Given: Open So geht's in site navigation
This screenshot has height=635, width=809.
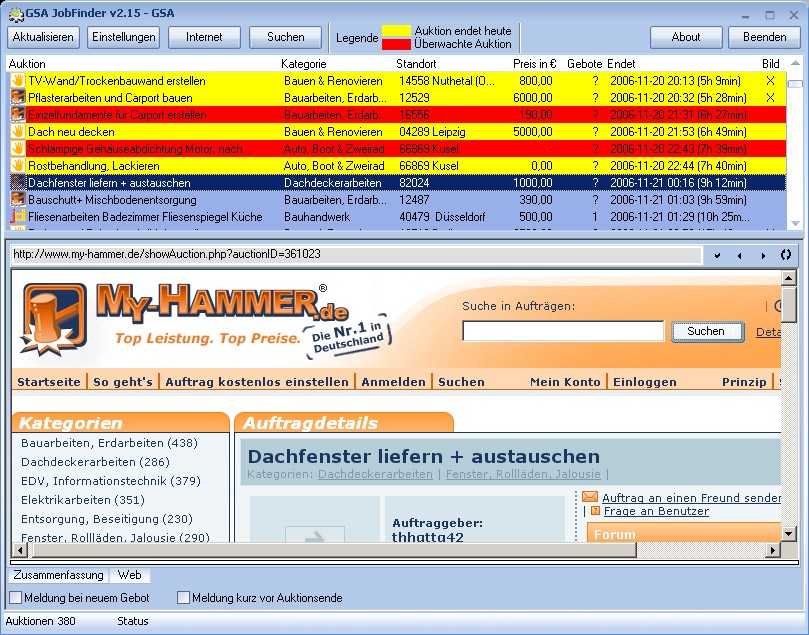Looking at the screenshot, I should pos(123,382).
